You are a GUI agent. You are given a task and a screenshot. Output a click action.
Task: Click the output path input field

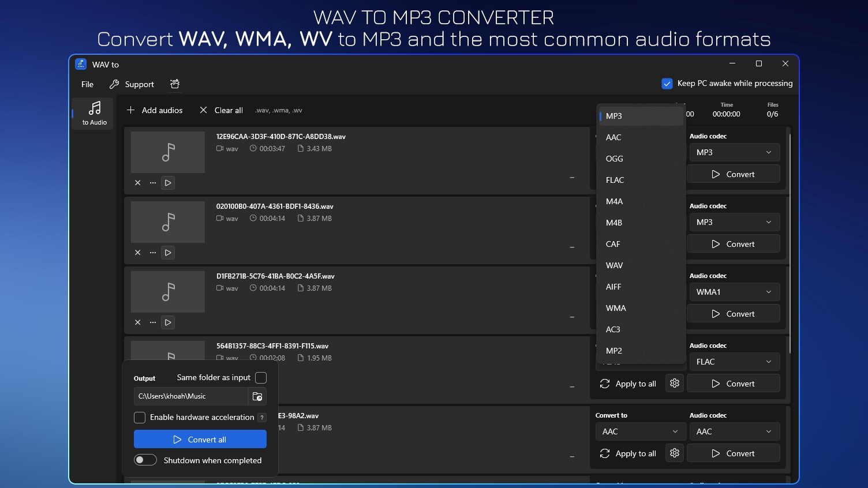pos(190,396)
